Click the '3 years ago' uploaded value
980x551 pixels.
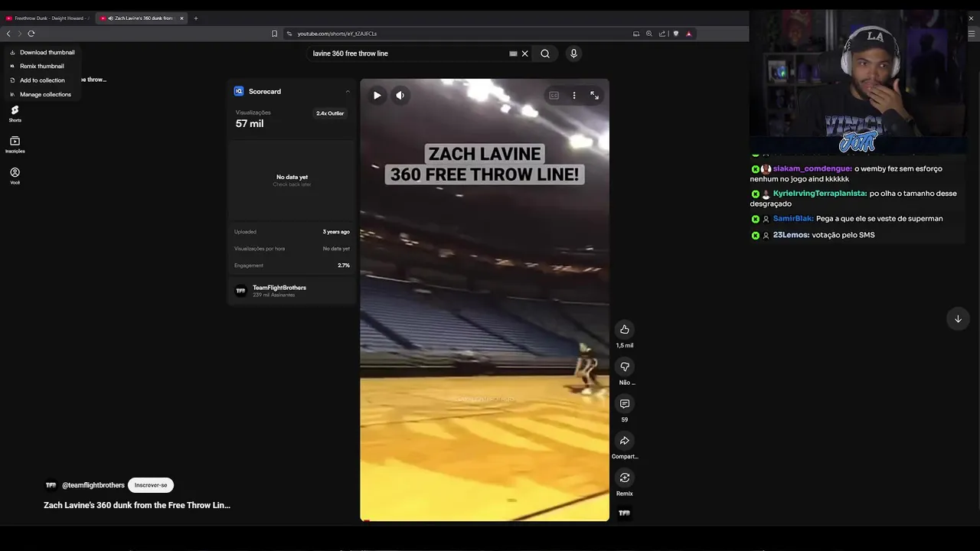click(x=336, y=232)
